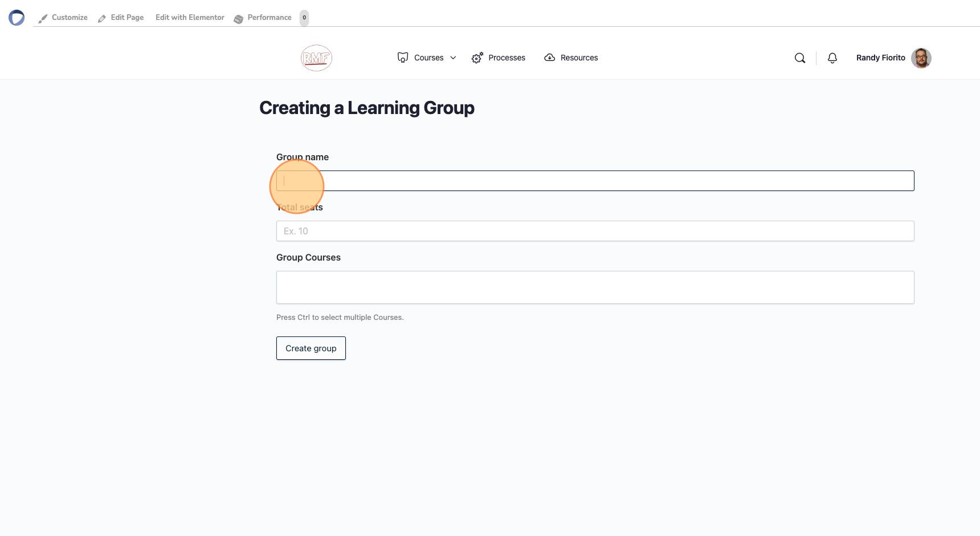Viewport: 980px width, 536px height.
Task: Click the Processes gears icon
Action: coord(477,58)
